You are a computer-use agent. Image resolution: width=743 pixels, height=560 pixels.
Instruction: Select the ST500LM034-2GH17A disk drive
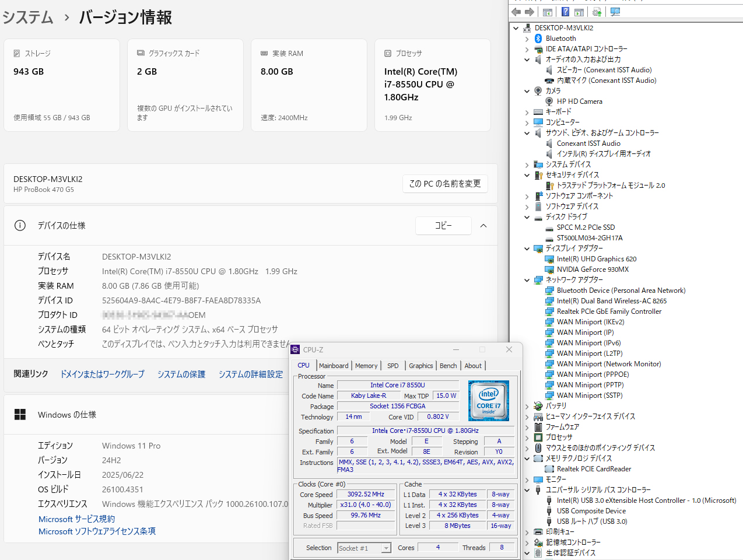[x=590, y=238]
